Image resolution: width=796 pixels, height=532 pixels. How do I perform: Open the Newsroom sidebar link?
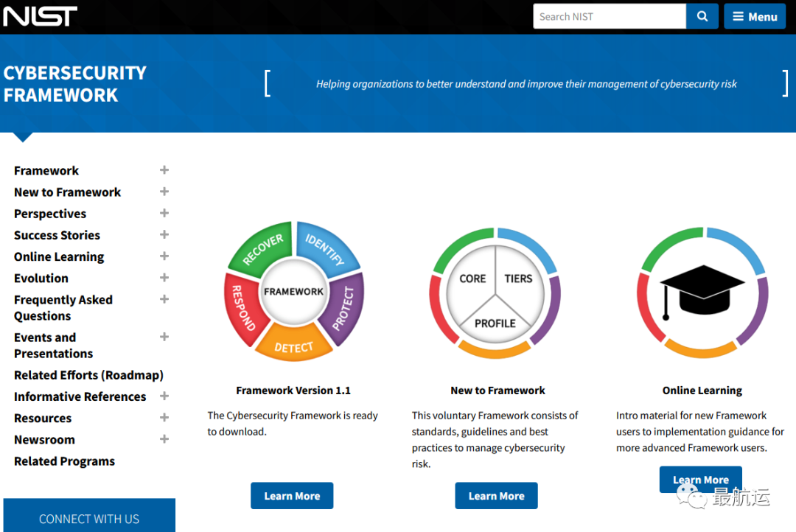(44, 440)
